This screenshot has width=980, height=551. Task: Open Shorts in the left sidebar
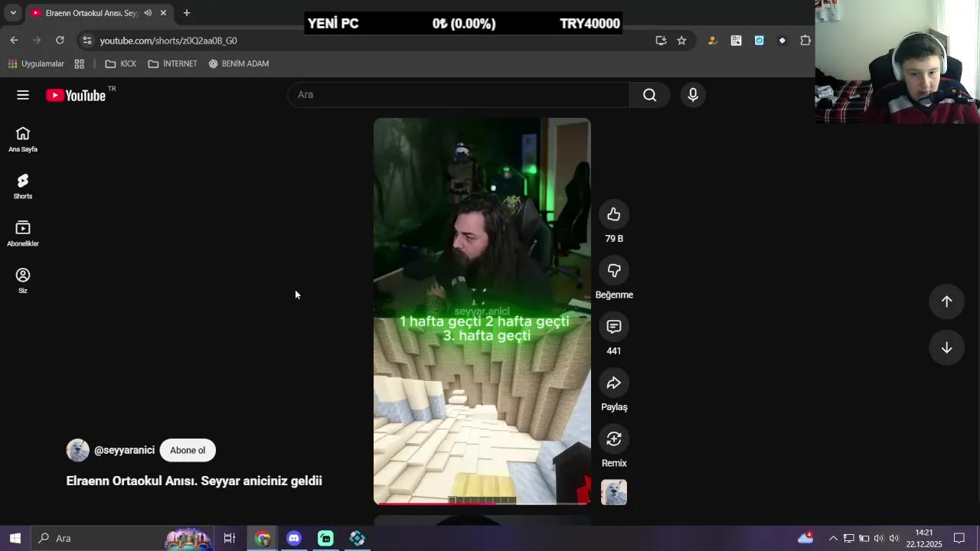coord(23,187)
